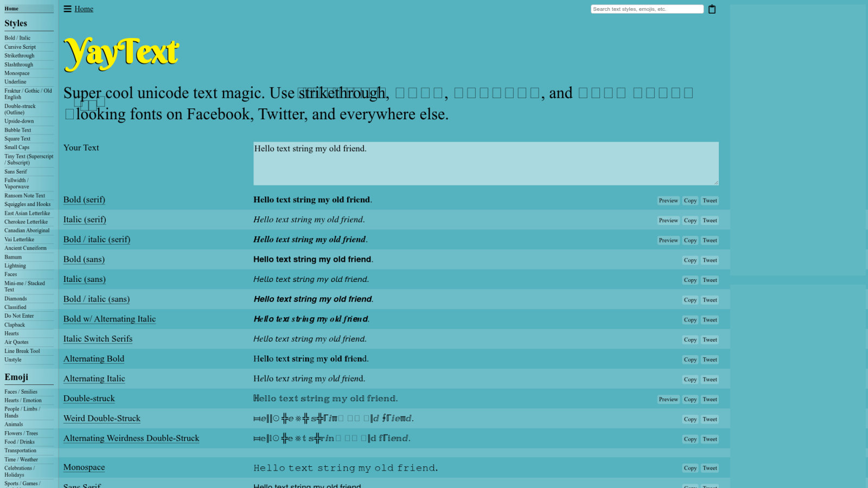Select Small Caps in sidebar

(17, 147)
